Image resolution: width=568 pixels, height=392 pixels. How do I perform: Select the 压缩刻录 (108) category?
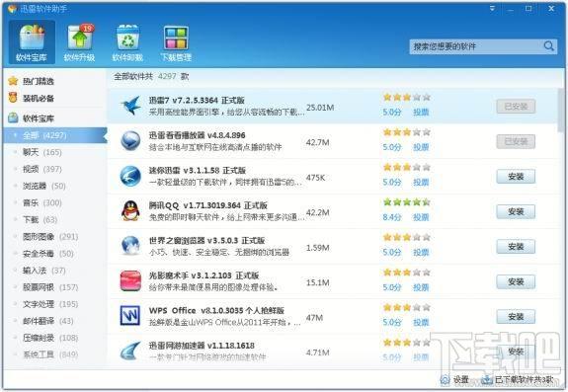[x=50, y=338]
